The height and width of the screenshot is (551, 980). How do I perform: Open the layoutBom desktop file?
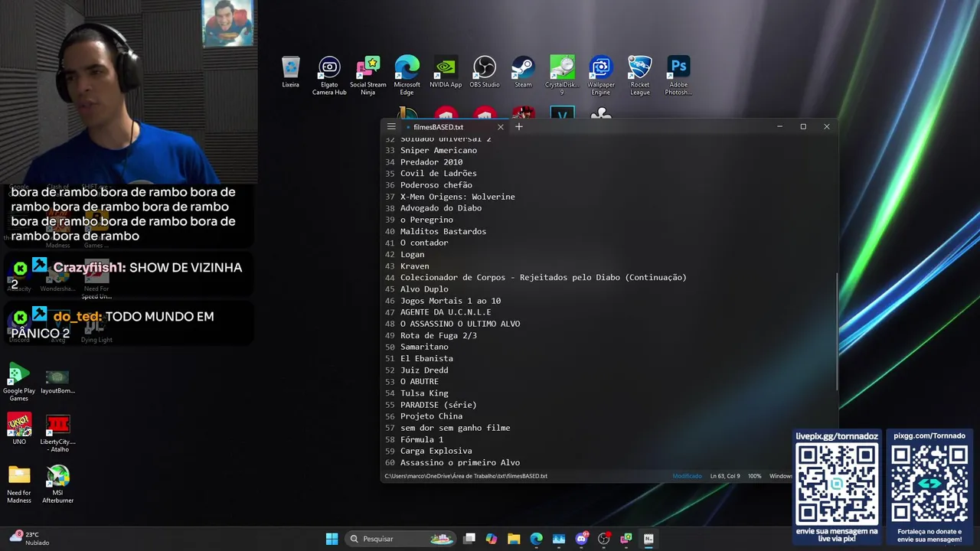[57, 381]
